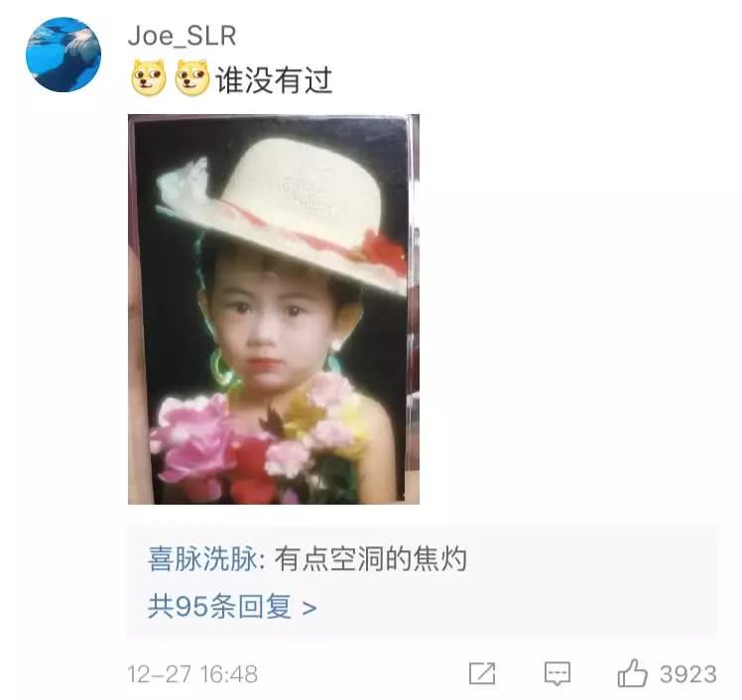742x700 pixels.
Task: Open Joe_SLR's round profile avatar
Action: [63, 55]
